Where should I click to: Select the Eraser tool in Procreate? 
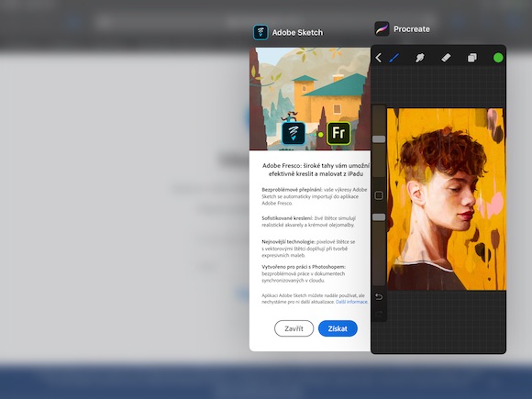click(446, 58)
